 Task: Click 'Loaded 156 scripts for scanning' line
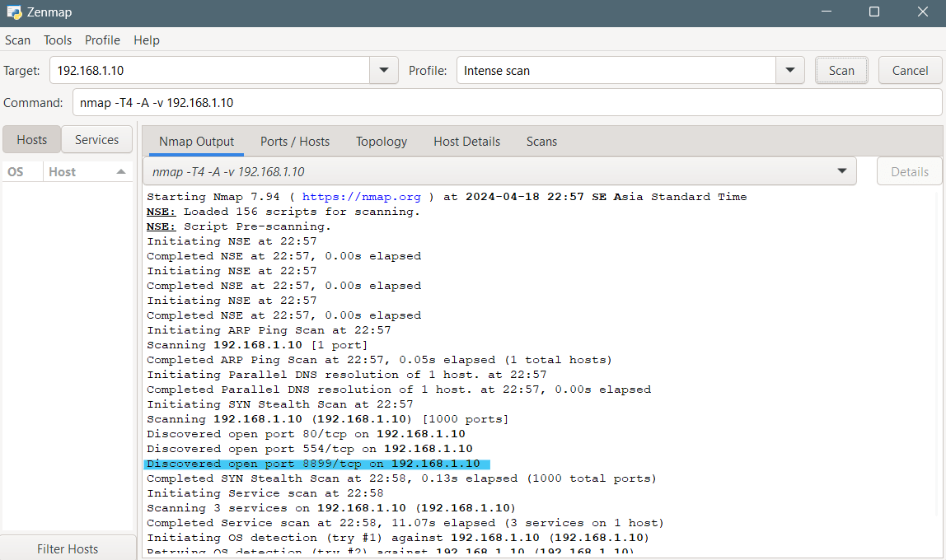pyautogui.click(x=283, y=212)
